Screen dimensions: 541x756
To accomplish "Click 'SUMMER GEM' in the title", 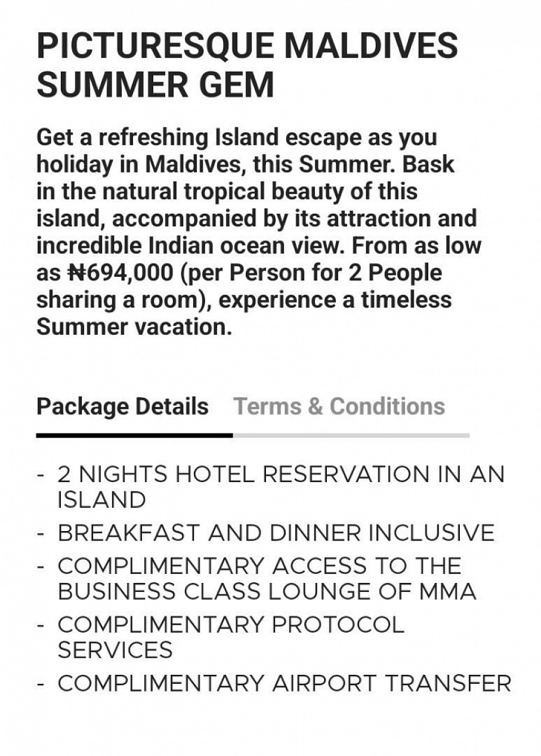I will [156, 85].
